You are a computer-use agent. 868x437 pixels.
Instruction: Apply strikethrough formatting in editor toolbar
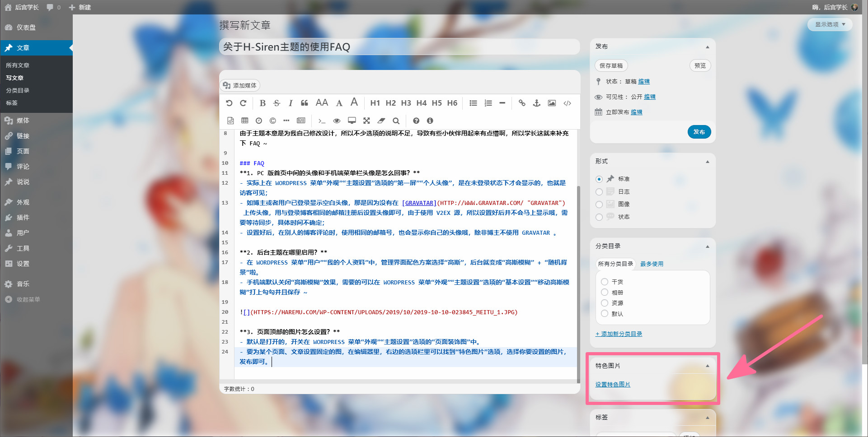tap(277, 103)
